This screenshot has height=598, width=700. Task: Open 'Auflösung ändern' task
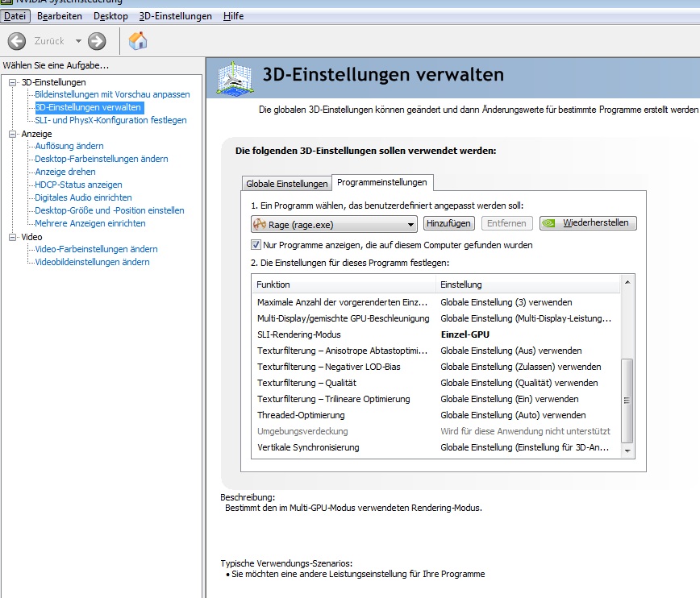pos(69,146)
